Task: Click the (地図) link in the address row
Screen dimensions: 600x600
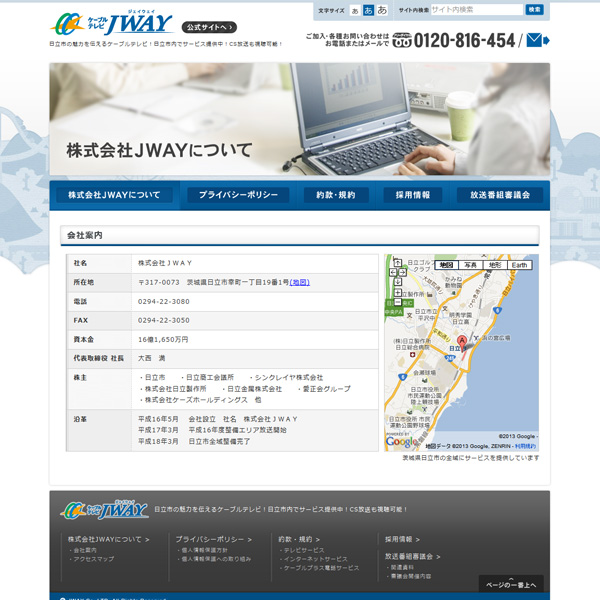Action: click(300, 282)
